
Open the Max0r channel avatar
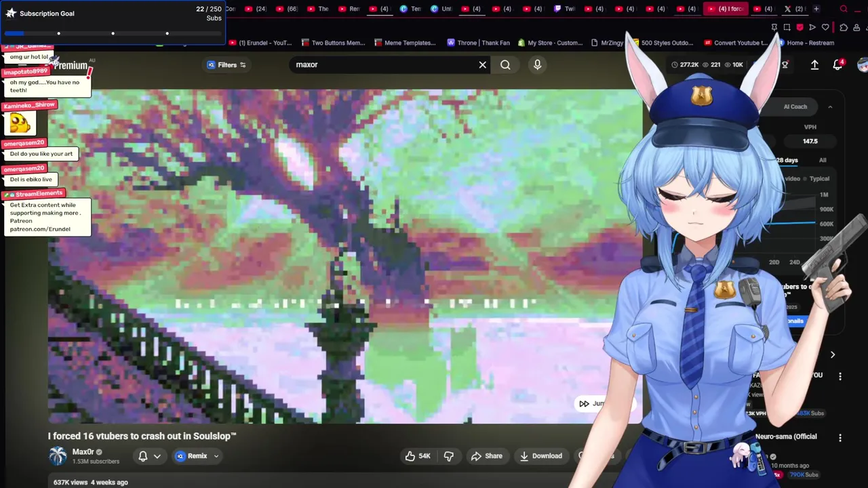click(58, 456)
